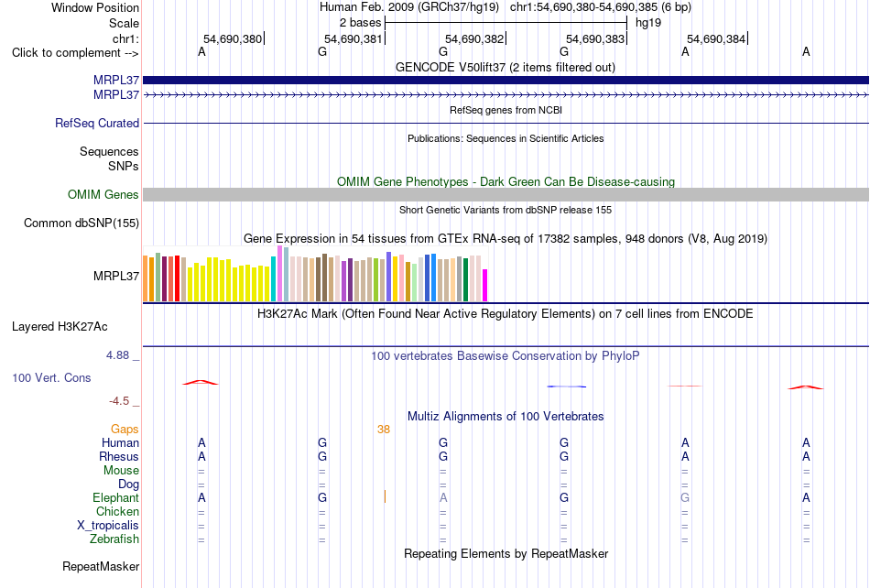The height and width of the screenshot is (588, 870).
Task: Click the tall violet GTEx bar
Action: 279,274
